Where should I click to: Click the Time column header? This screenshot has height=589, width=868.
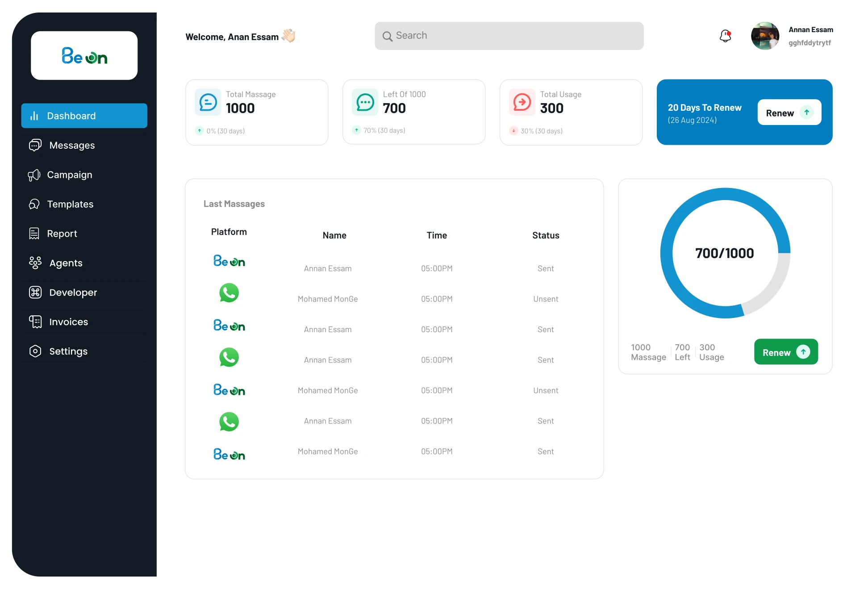click(x=437, y=235)
